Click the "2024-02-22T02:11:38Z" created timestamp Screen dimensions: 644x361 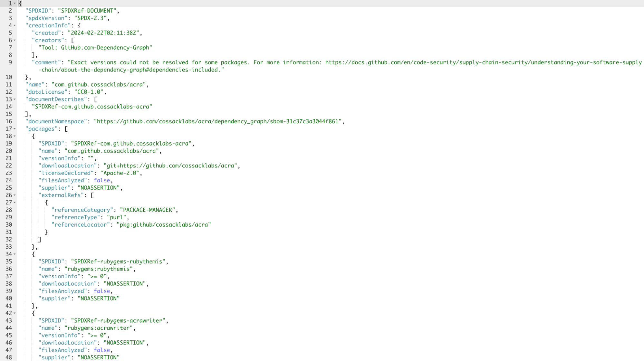[x=103, y=33]
